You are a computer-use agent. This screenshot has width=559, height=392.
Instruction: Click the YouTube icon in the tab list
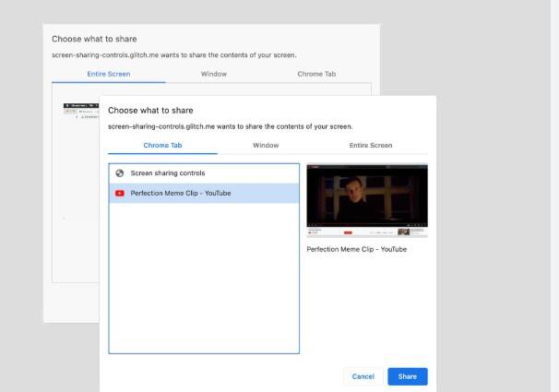point(120,194)
